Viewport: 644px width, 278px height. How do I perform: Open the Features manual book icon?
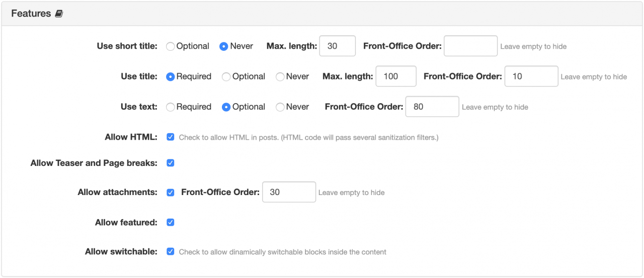click(x=59, y=14)
